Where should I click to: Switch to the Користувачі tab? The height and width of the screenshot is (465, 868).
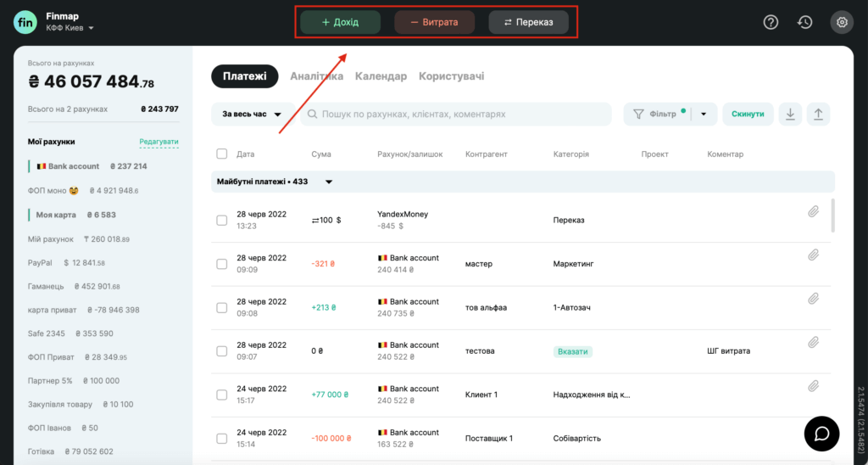click(451, 76)
